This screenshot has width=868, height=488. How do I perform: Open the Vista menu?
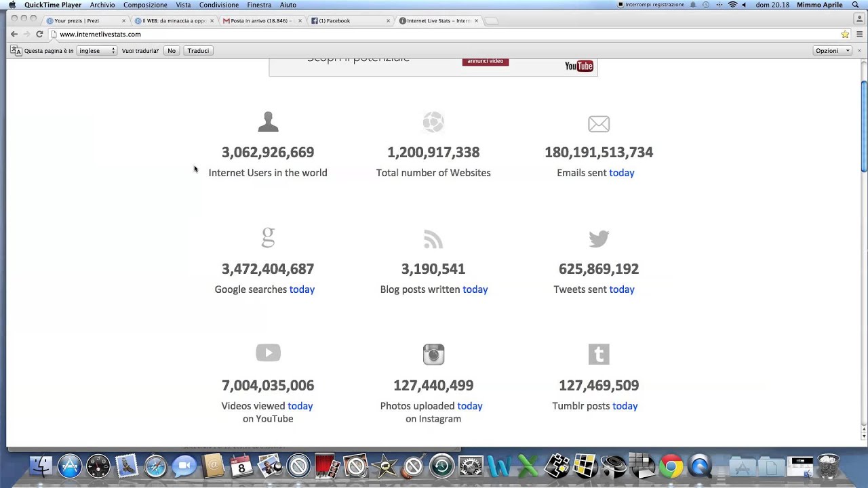183,5
